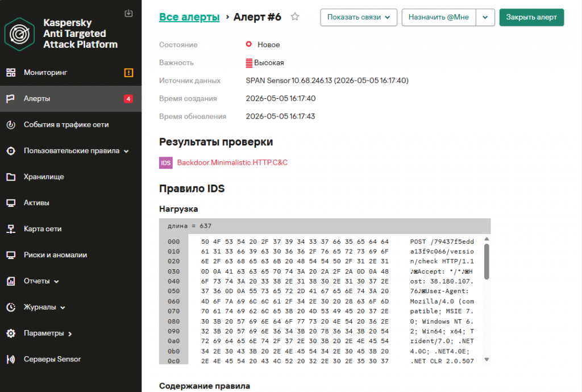
Task: Click the Высокая severity bars icon
Action: [249, 63]
